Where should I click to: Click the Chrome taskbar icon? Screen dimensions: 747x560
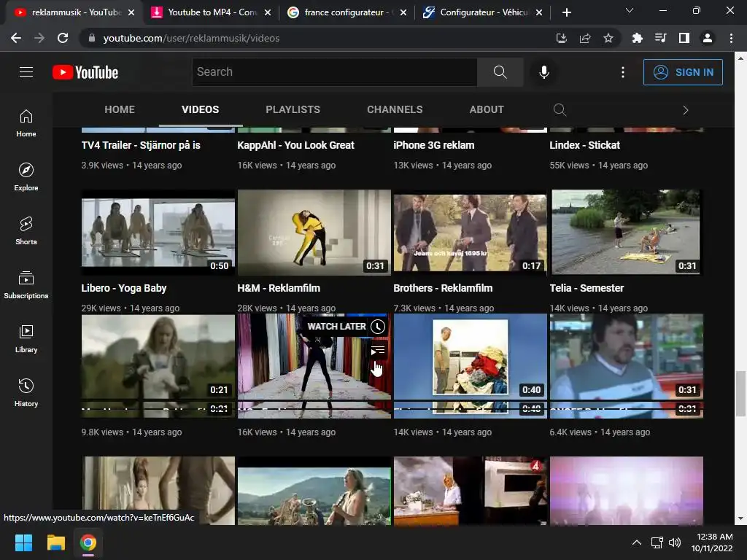[88, 542]
